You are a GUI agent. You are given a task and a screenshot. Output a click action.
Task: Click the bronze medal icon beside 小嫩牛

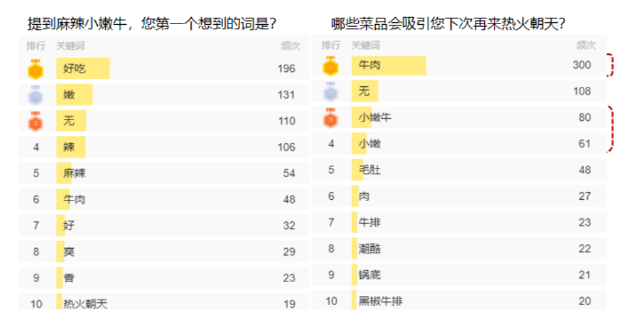click(x=331, y=118)
